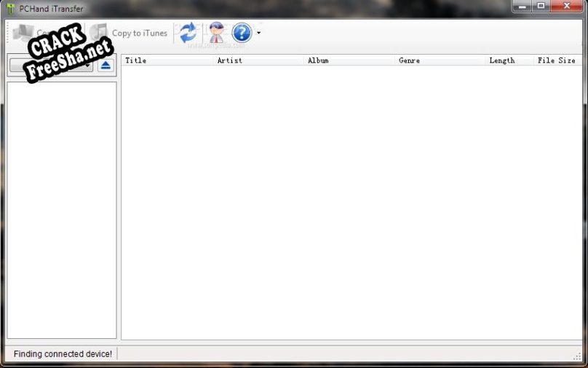The image size is (588, 368).
Task: Sort the list by Artist column
Action: point(258,60)
